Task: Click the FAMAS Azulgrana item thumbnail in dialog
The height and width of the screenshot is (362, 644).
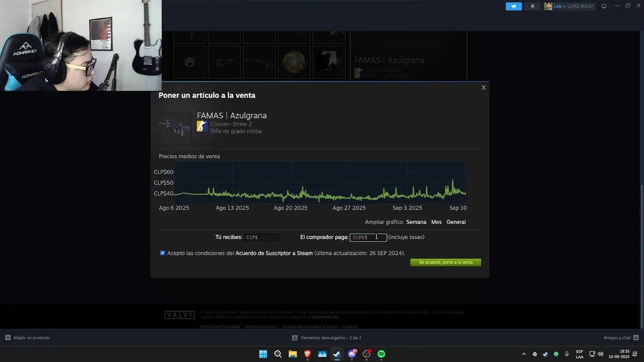Action: pos(176,128)
